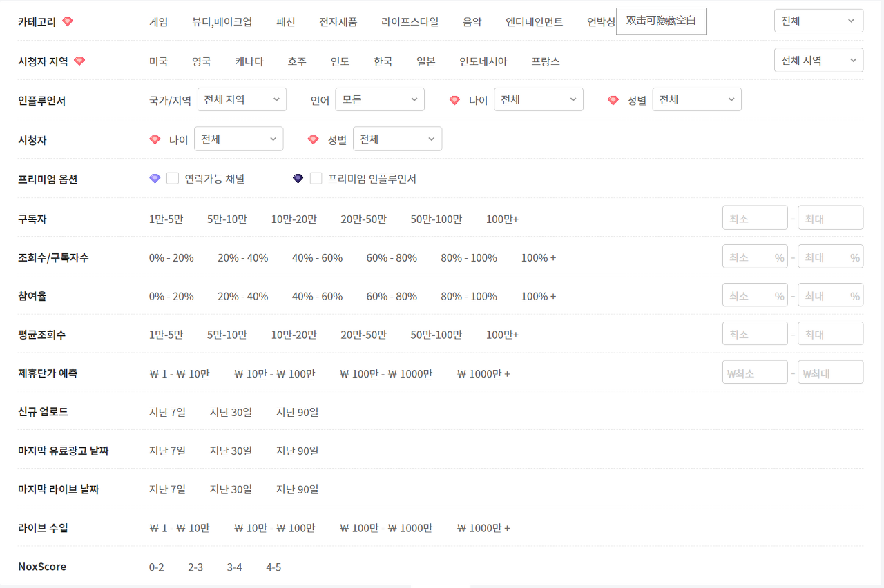
Task: Open the 언어 모든 dropdown
Action: click(380, 99)
